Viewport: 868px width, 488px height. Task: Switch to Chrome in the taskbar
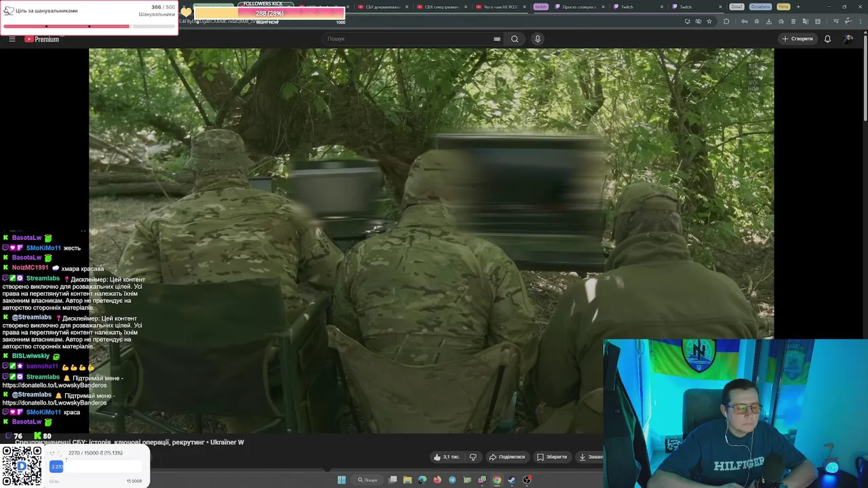[497, 480]
